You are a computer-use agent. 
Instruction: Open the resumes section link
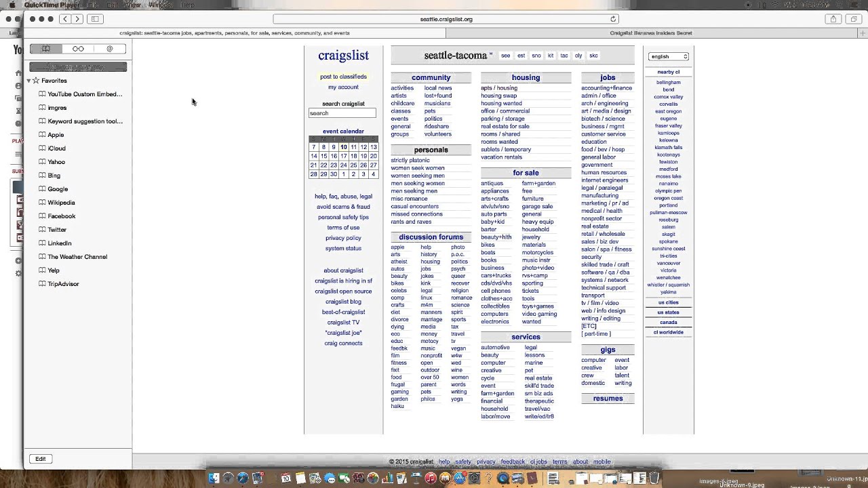click(608, 399)
